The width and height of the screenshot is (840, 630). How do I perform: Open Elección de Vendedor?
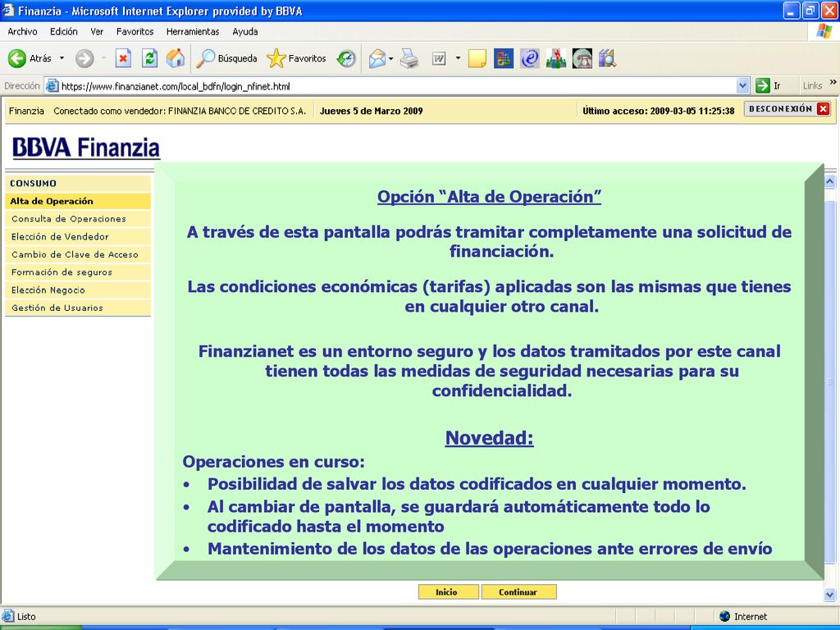click(x=78, y=236)
